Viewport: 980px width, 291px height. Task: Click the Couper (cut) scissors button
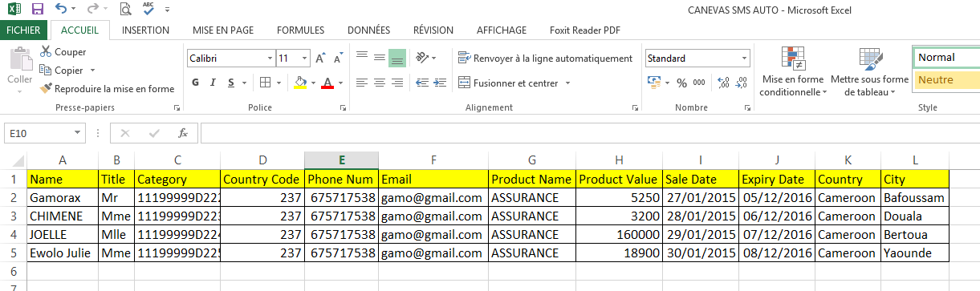(63, 52)
